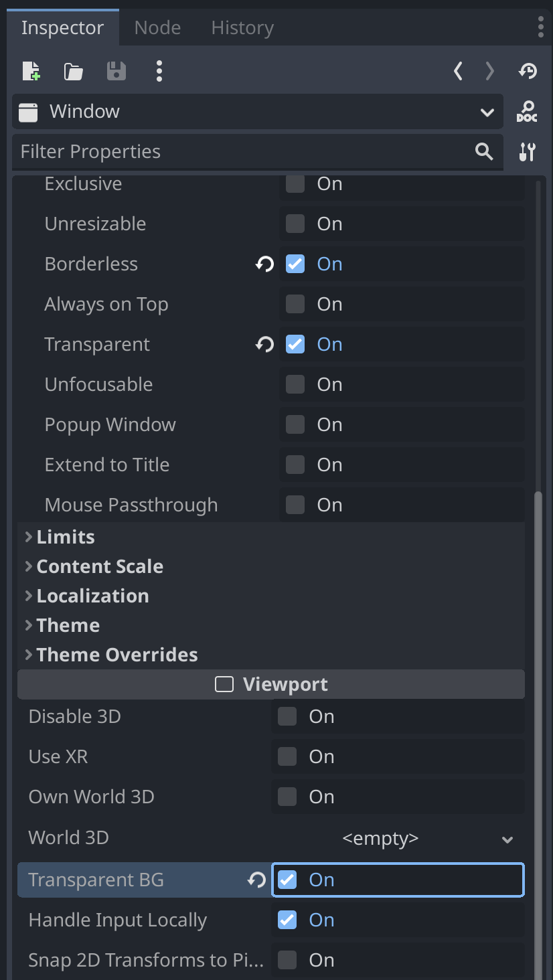
Task: Switch to the History tab
Action: (242, 28)
